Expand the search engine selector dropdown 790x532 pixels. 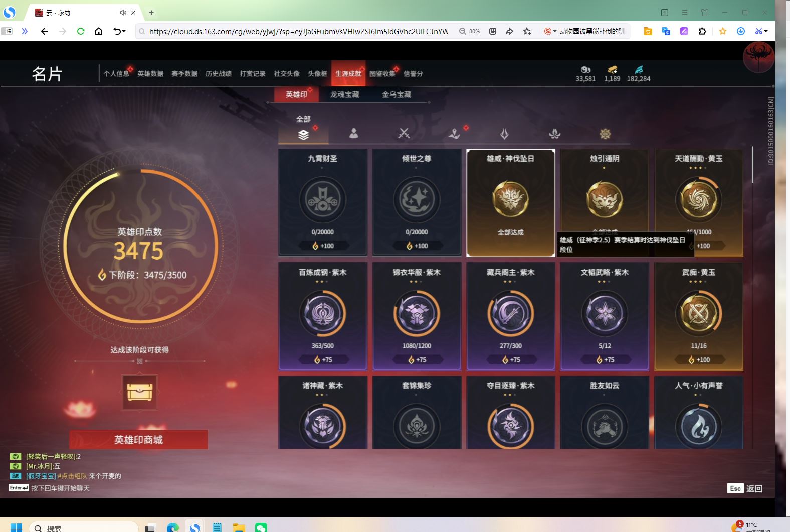(550, 31)
